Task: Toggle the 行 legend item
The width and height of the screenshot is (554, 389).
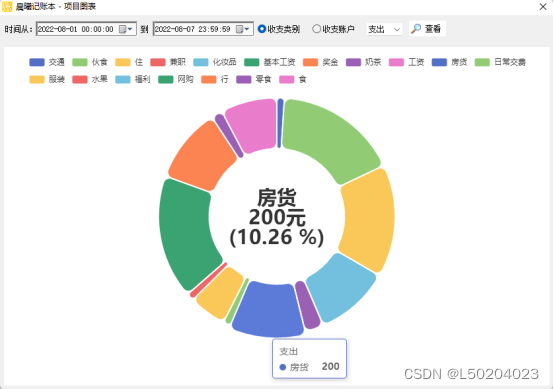Action: coord(215,79)
